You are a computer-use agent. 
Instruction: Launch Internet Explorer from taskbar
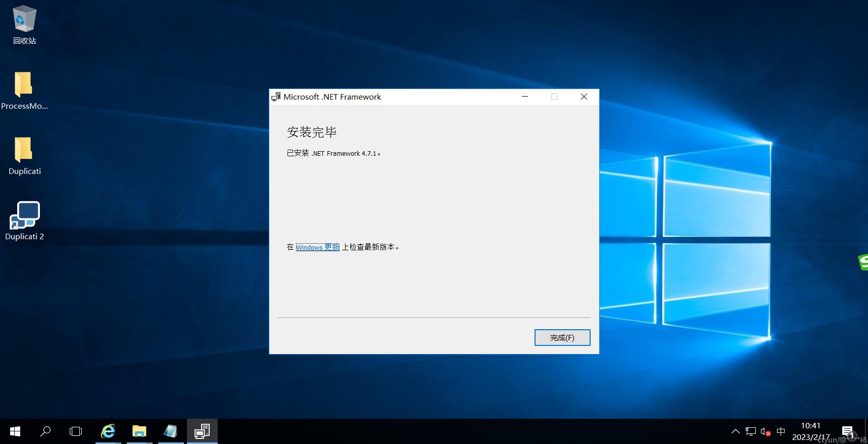(108, 431)
